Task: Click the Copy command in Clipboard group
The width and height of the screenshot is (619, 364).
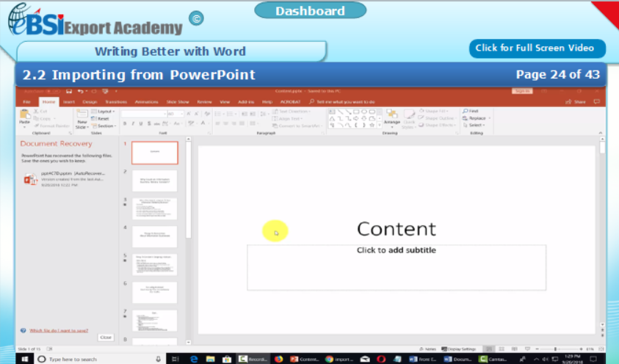Action: (x=43, y=118)
